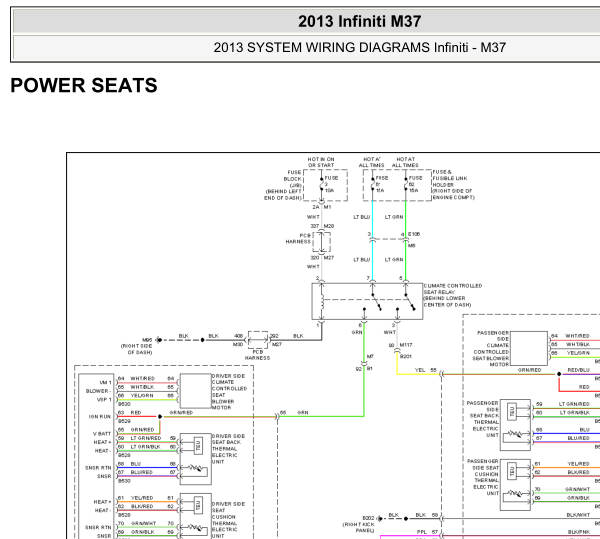Select the 'E106' connector label

(414, 234)
